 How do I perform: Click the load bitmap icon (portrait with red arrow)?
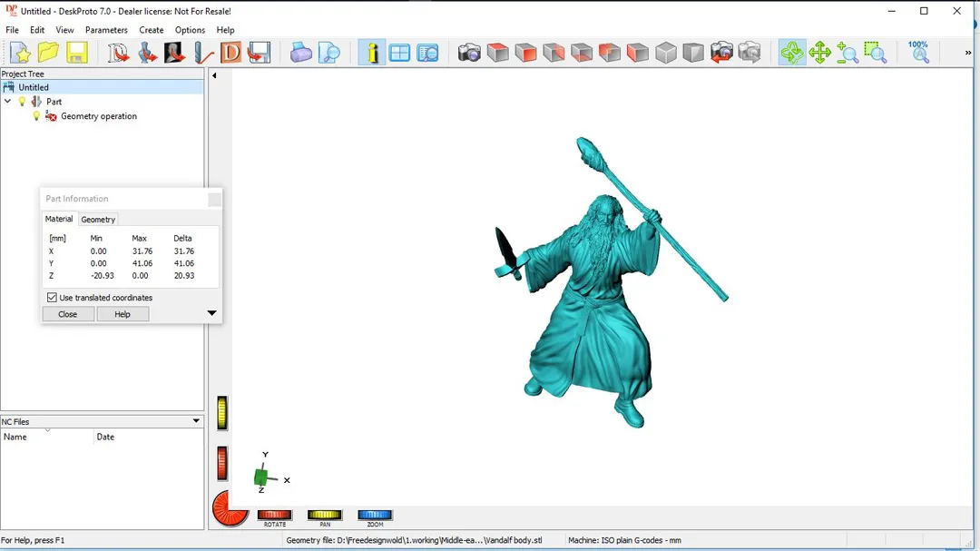(x=174, y=53)
